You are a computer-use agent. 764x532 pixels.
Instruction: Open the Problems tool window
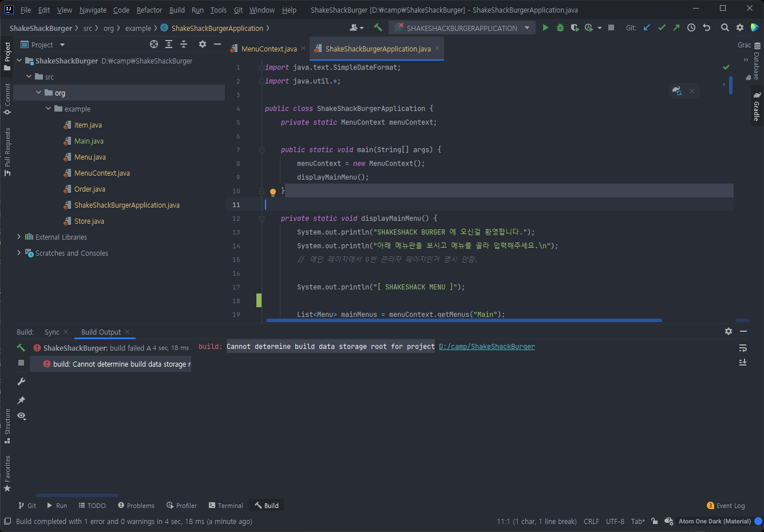(x=136, y=506)
